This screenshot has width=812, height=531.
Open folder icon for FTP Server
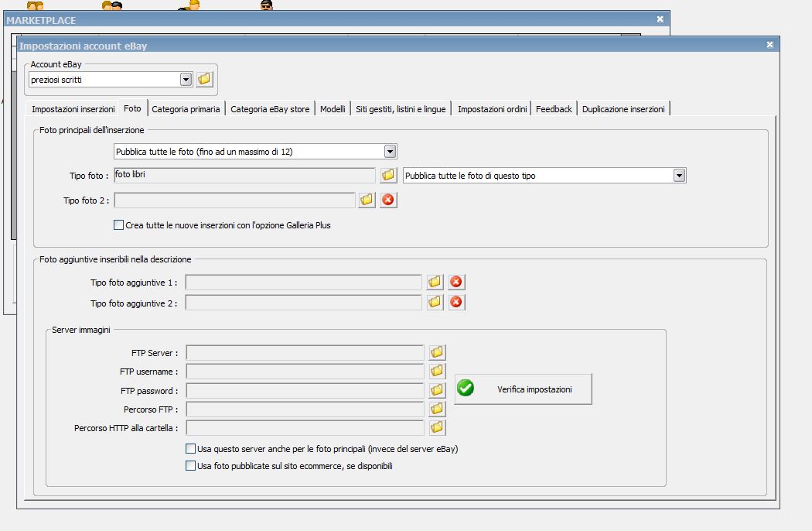[x=437, y=352]
